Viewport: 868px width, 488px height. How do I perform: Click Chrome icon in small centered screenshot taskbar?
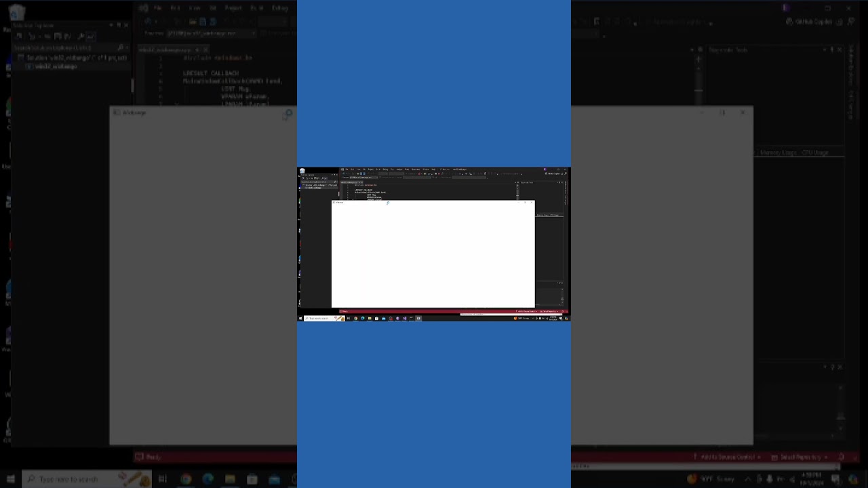355,319
